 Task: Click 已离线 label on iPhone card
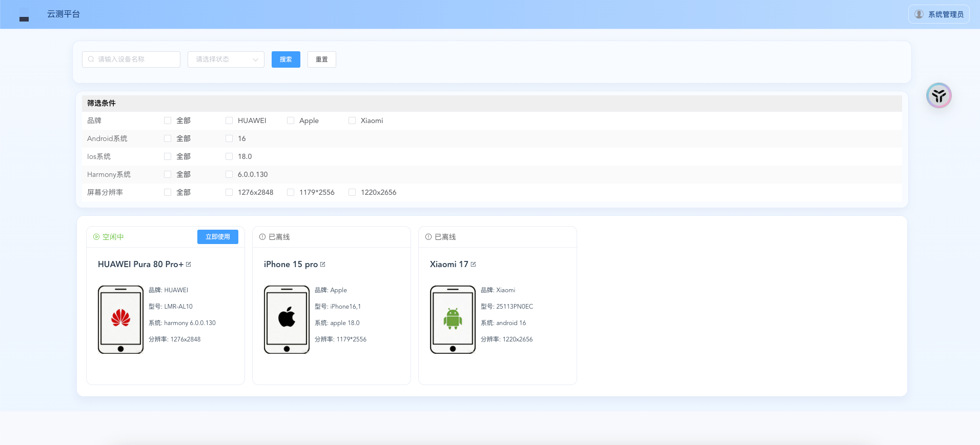pyautogui.click(x=279, y=237)
